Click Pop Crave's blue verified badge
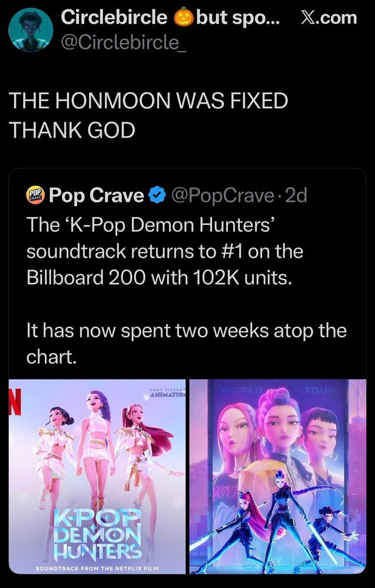 156,195
